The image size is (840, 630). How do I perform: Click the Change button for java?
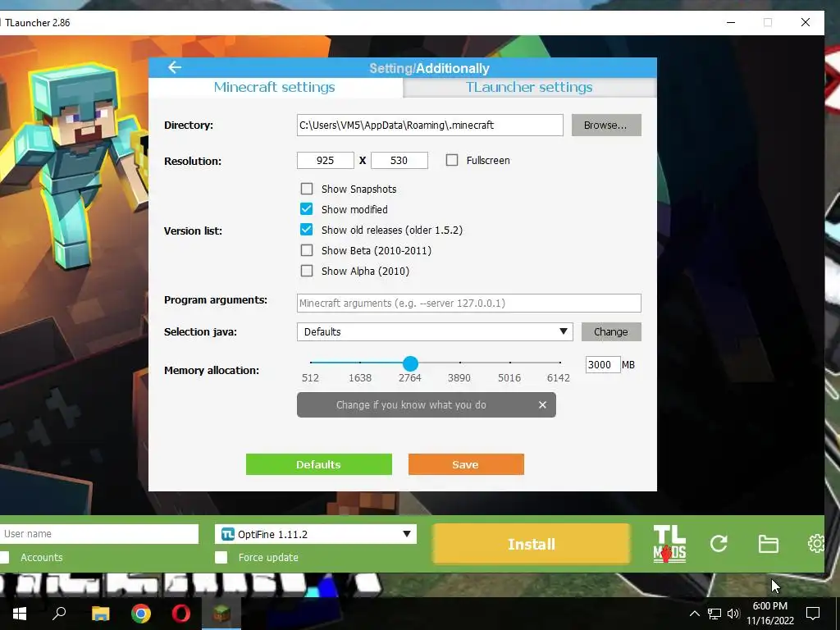[610, 331]
